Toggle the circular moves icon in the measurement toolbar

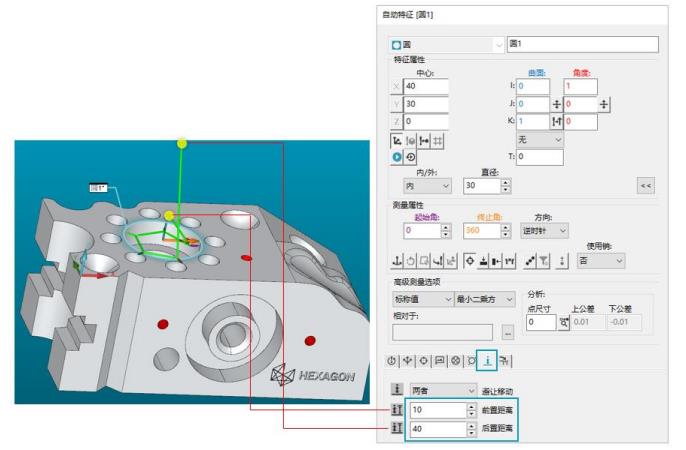point(411,260)
